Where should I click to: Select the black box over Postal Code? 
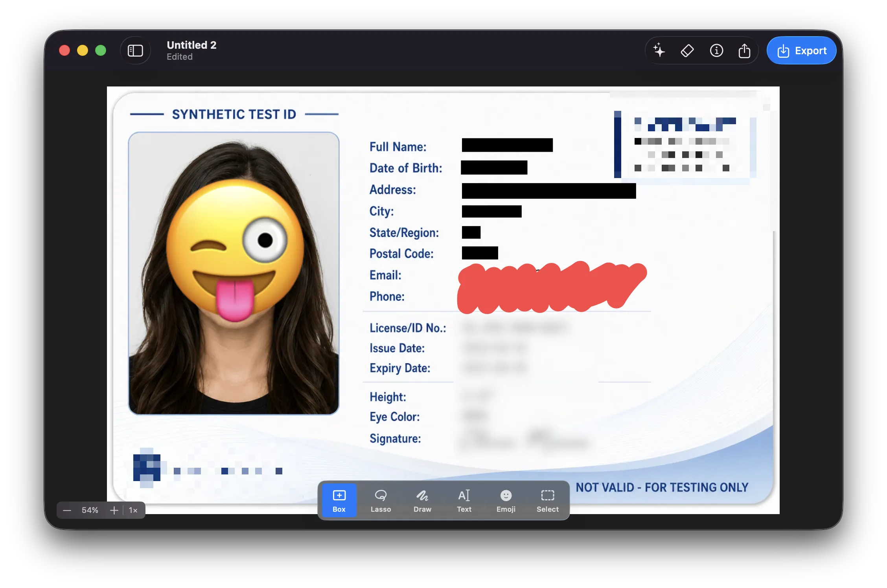pyautogui.click(x=480, y=253)
